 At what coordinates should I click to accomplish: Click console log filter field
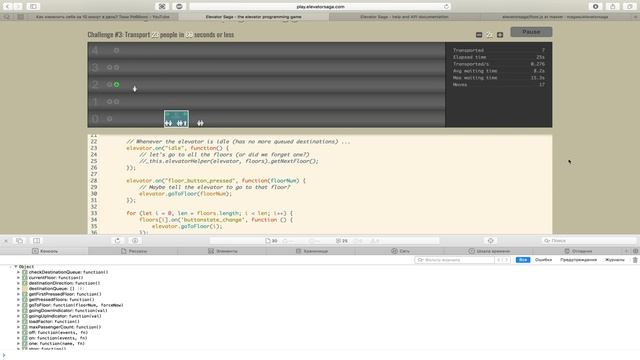454,260
